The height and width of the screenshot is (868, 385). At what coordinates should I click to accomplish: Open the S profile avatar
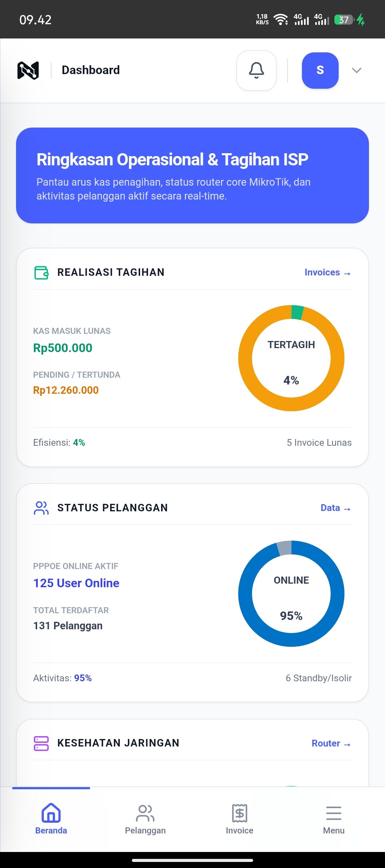[320, 70]
